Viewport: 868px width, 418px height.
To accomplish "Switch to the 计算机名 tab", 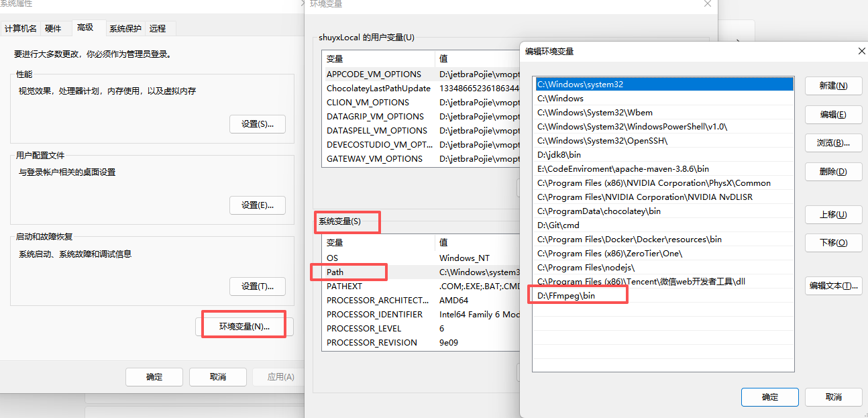I will point(19,28).
